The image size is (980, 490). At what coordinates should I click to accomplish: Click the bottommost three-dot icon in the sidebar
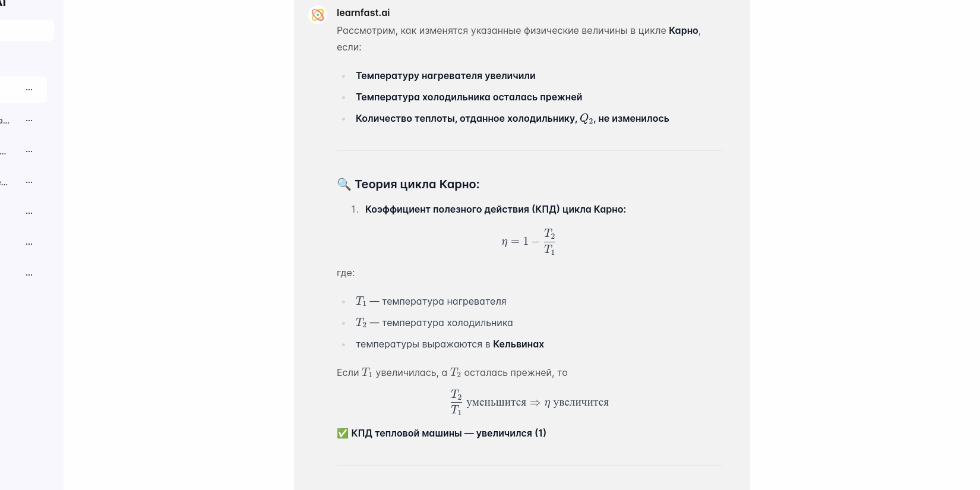click(x=29, y=274)
